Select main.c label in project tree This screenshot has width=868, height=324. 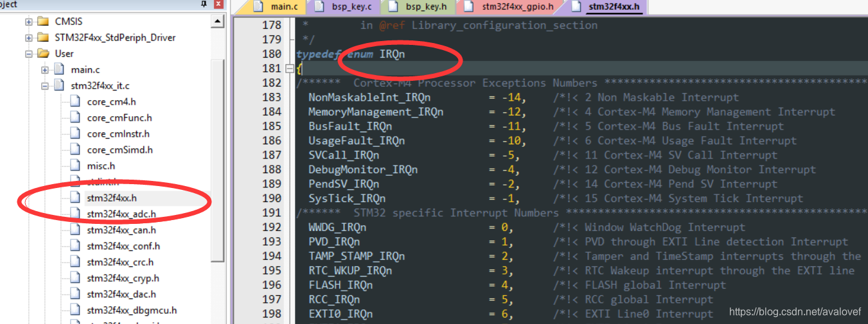point(85,70)
